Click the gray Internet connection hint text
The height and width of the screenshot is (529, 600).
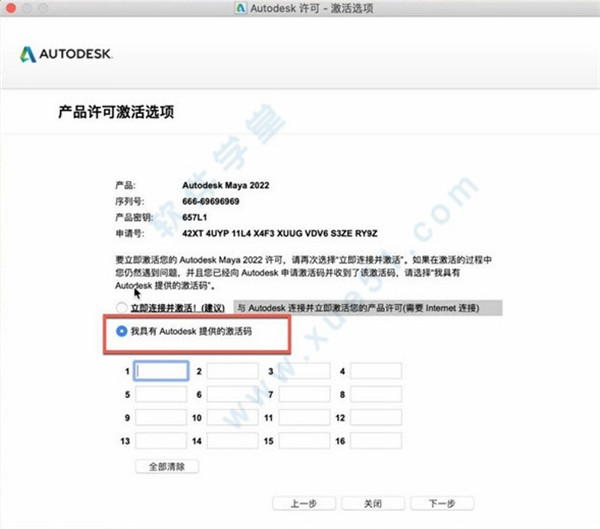(368, 308)
